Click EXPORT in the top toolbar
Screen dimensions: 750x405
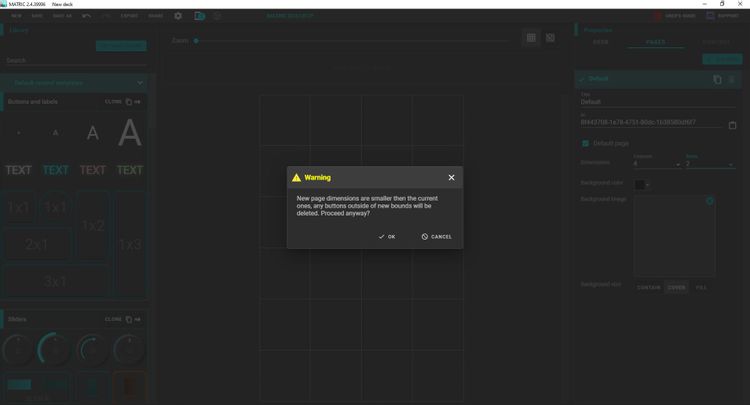pyautogui.click(x=129, y=16)
